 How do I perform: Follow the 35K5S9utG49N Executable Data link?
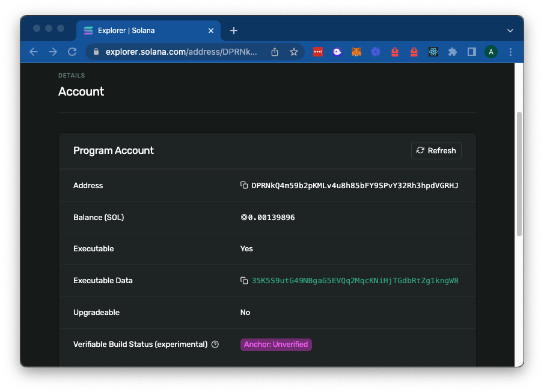[x=355, y=281]
